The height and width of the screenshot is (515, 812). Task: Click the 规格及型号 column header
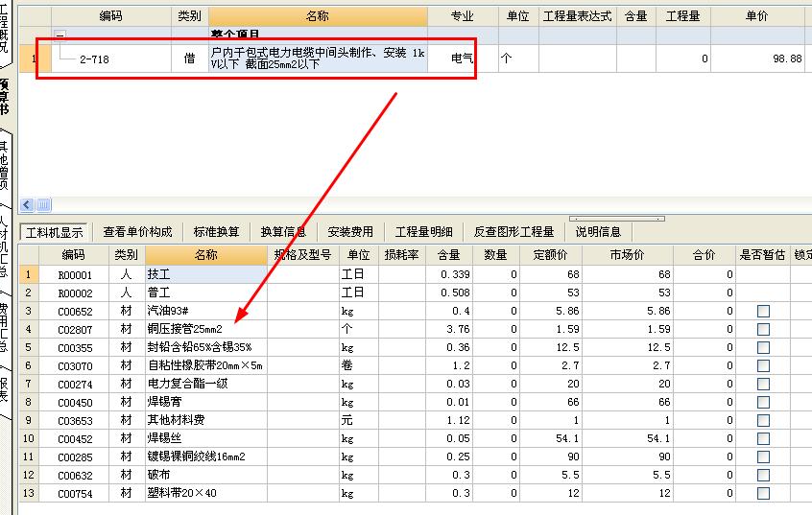pos(303,255)
